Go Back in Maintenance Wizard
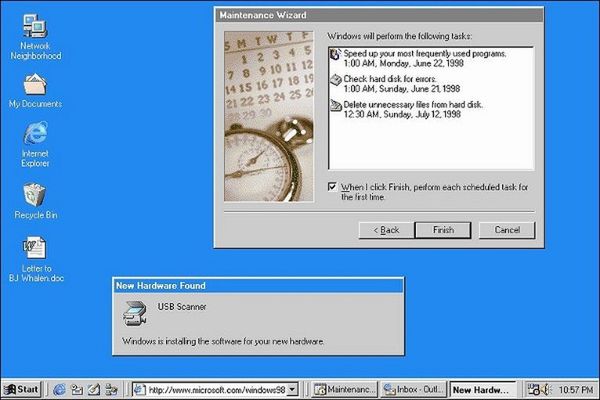 point(386,230)
